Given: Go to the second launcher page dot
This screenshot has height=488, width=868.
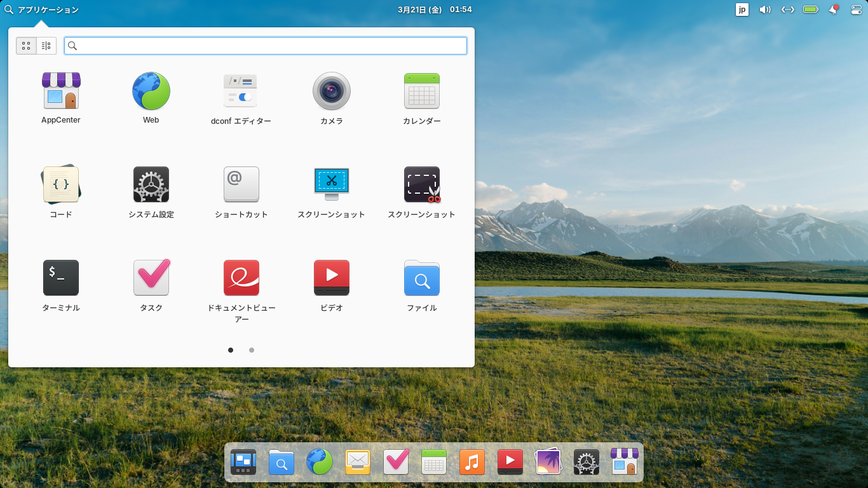Looking at the screenshot, I should [x=251, y=350].
